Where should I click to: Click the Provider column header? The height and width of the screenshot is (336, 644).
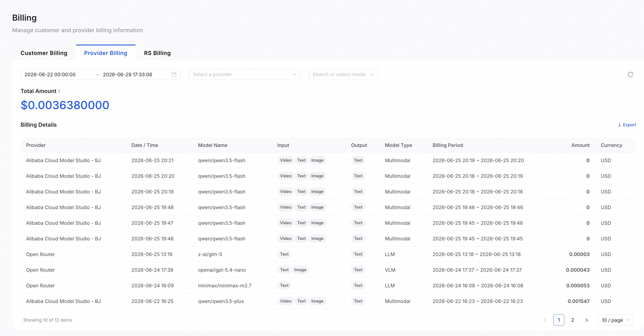(36, 145)
